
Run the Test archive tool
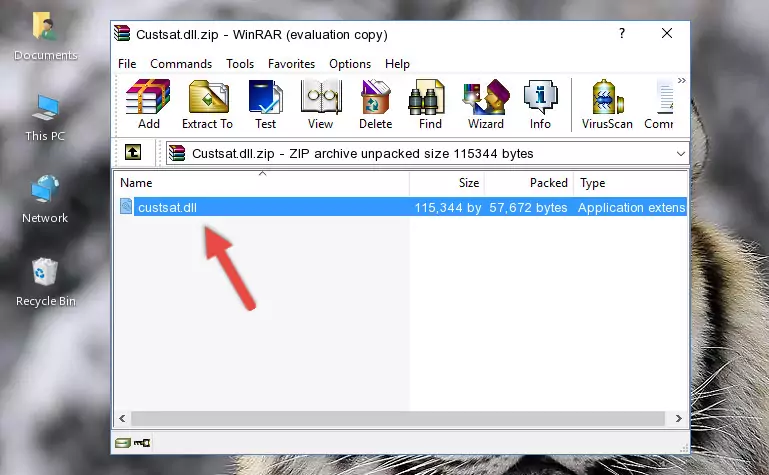(265, 104)
